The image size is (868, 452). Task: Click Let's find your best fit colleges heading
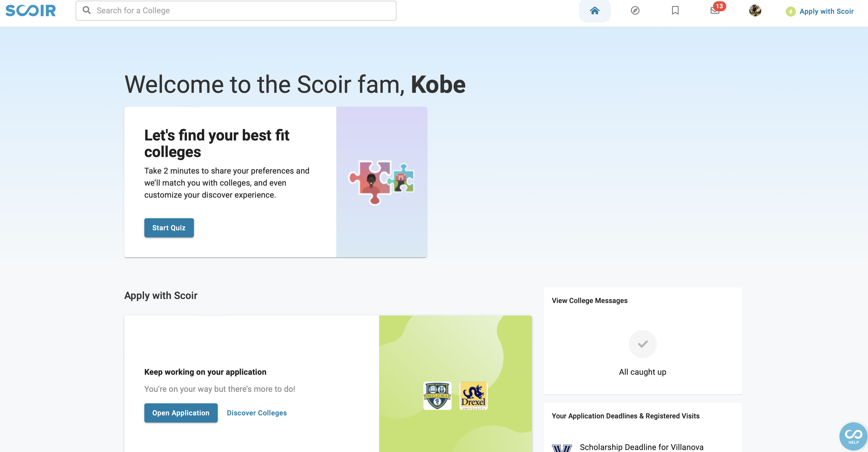[x=217, y=143]
